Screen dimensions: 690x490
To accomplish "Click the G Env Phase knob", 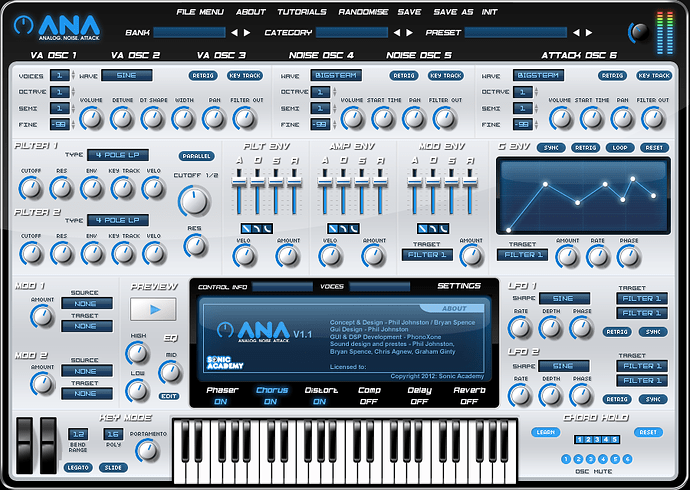I will click(x=629, y=257).
